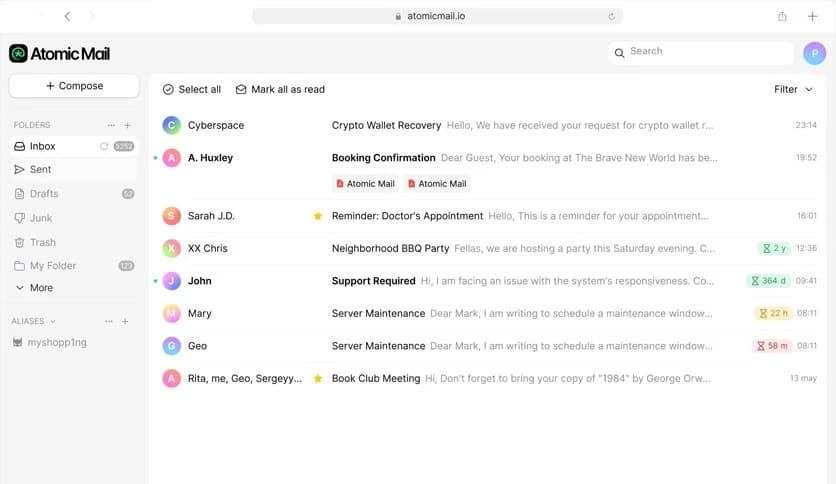The height and width of the screenshot is (484, 836).
Task: Toggle Select all emails
Action: pos(191,90)
